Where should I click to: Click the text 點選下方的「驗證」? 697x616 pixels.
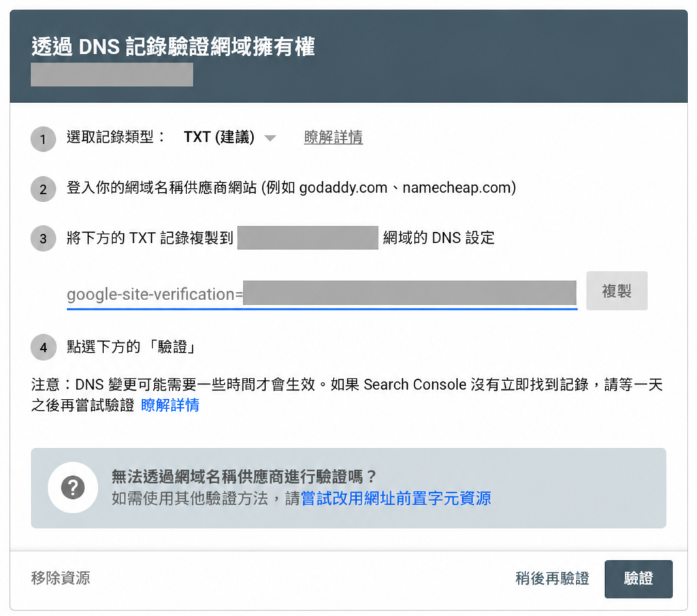click(131, 346)
